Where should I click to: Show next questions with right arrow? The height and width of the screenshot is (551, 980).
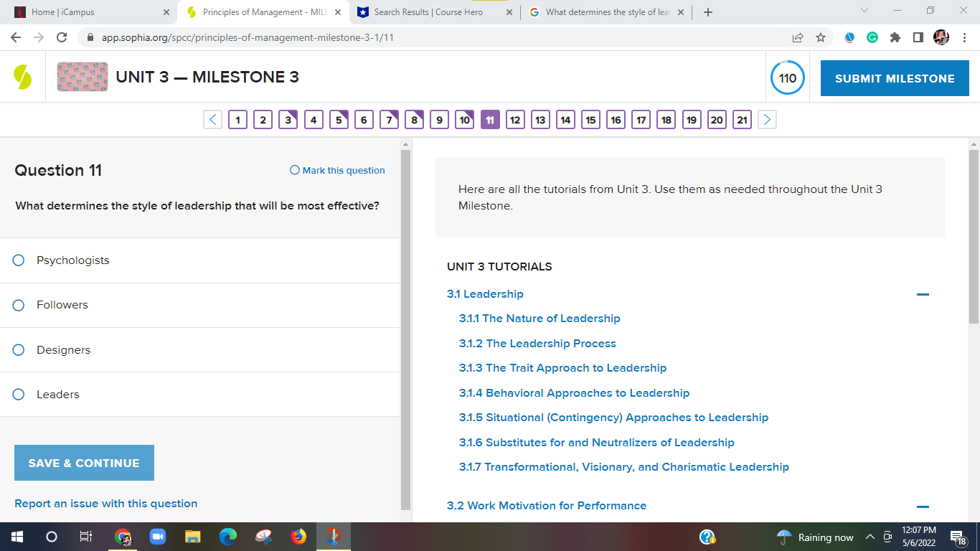(767, 120)
